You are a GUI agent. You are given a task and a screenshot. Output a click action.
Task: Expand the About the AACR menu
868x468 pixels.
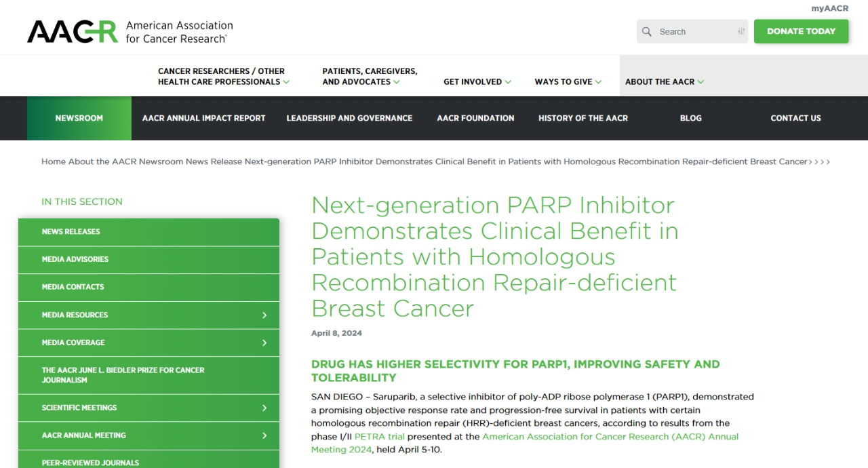tap(665, 81)
